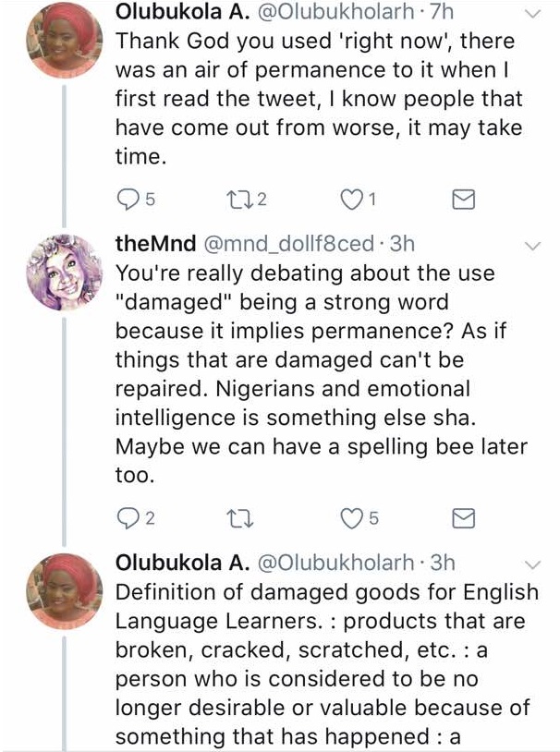The height and width of the screenshot is (752, 560).
Task: Expand the chevron menu on theMnd's tweet
Action: coord(533,245)
